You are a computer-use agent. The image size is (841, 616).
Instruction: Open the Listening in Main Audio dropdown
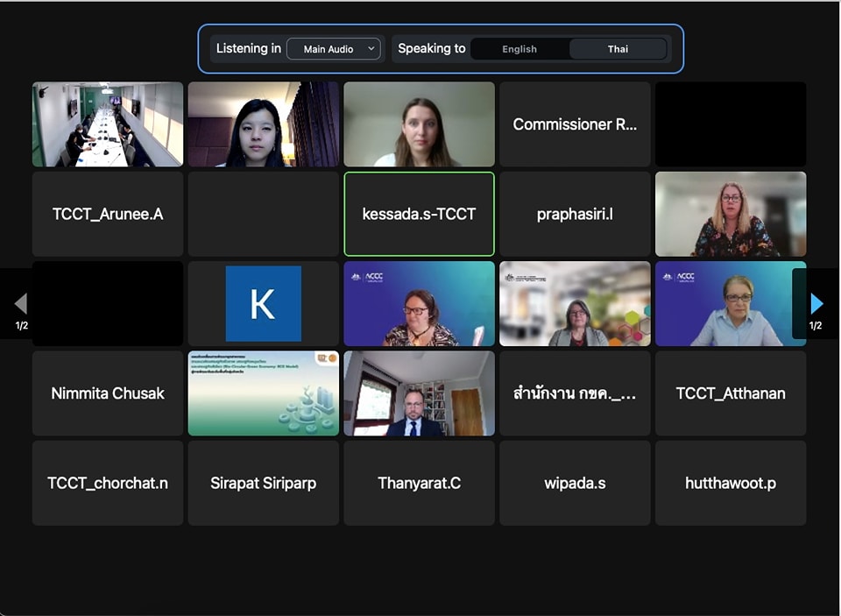click(x=334, y=49)
